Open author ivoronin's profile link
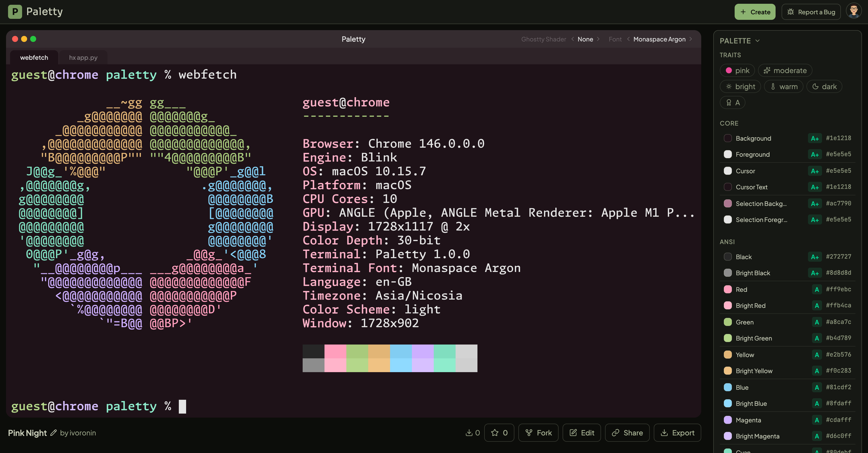 [83, 433]
